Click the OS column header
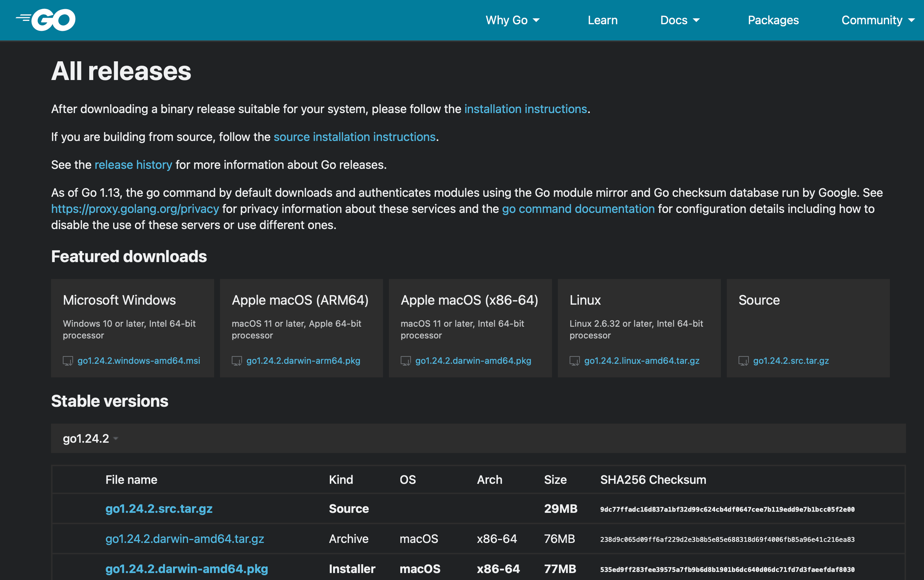Viewport: 924px width, 580px height. coord(408,480)
